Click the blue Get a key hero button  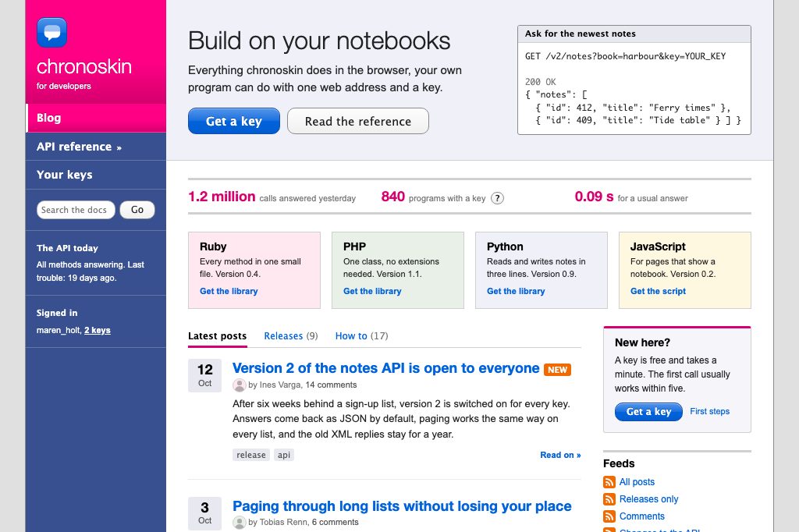point(234,121)
